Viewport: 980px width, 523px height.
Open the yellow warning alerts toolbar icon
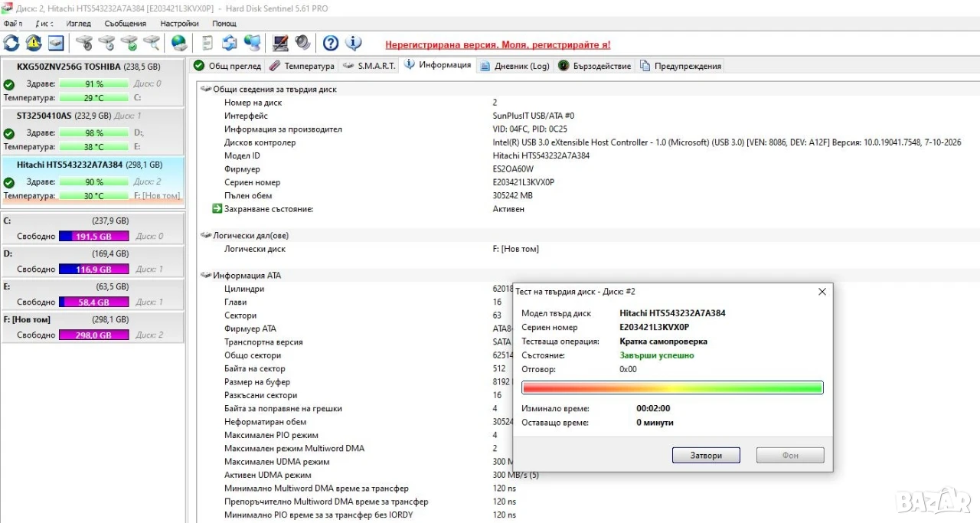point(34,43)
